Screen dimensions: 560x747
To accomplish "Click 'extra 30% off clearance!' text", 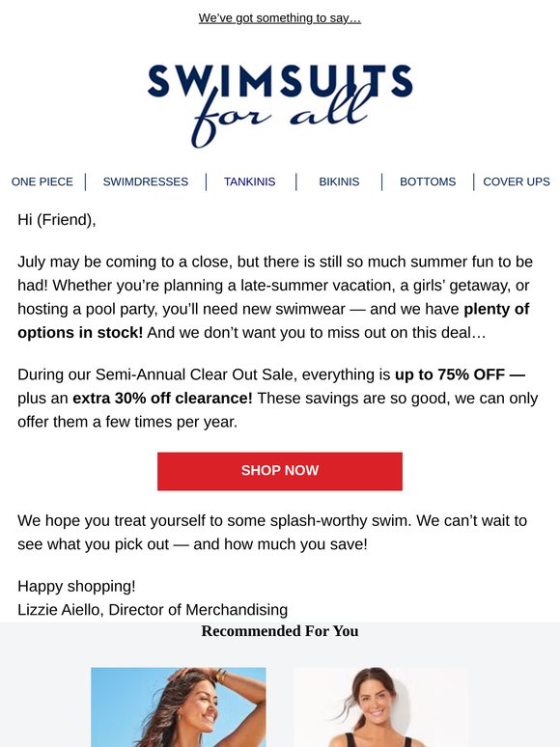I will (162, 398).
